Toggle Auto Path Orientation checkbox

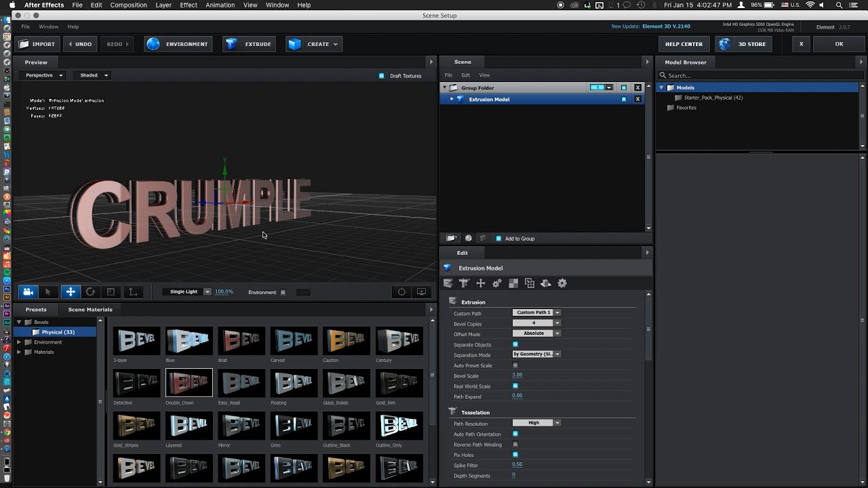coord(515,434)
